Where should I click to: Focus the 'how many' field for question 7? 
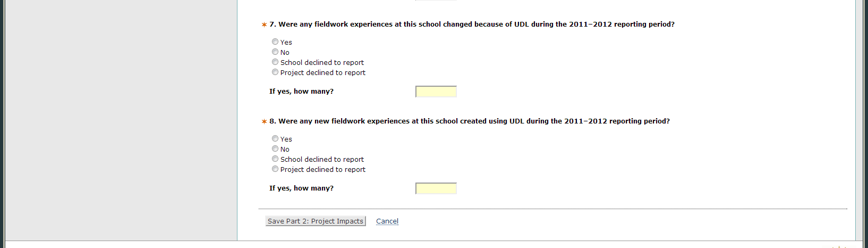pos(436,92)
